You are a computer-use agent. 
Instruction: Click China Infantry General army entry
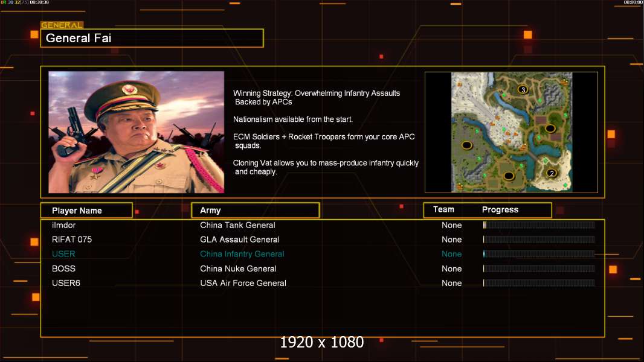tap(242, 254)
